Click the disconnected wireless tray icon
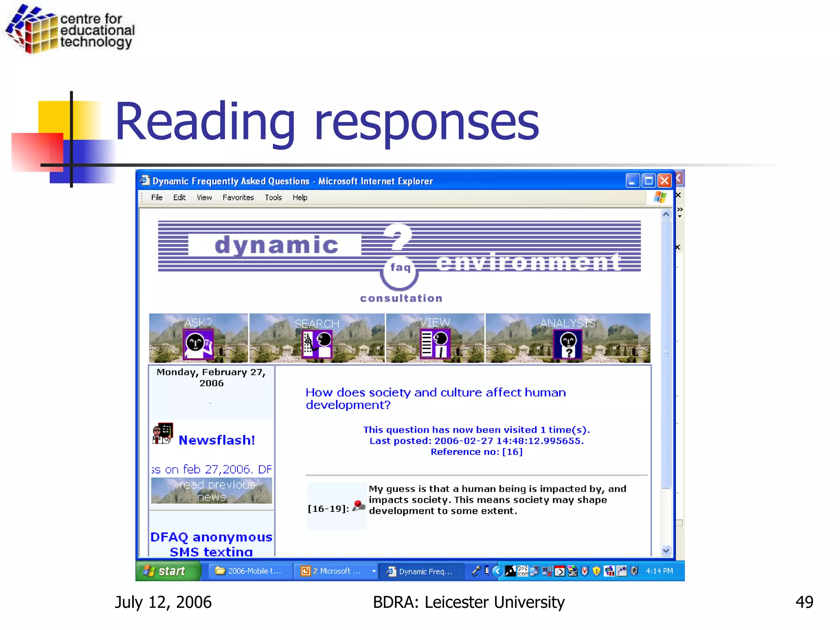This screenshot has width=840, height=630. click(548, 571)
